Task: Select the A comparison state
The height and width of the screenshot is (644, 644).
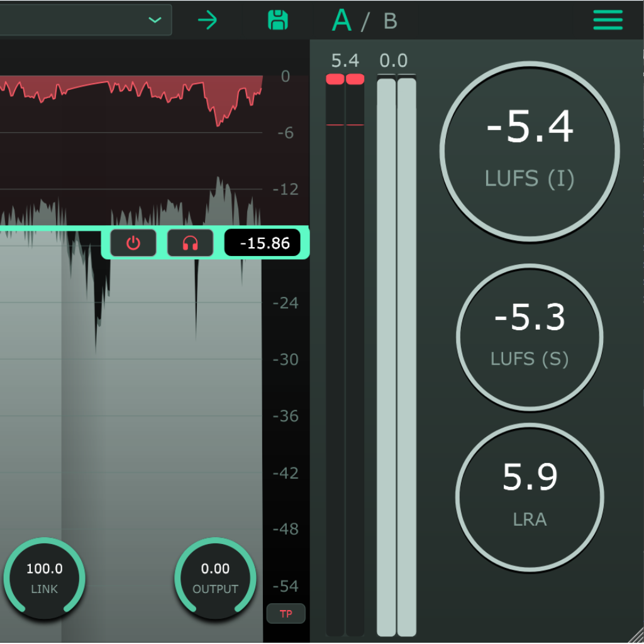Action: [341, 20]
